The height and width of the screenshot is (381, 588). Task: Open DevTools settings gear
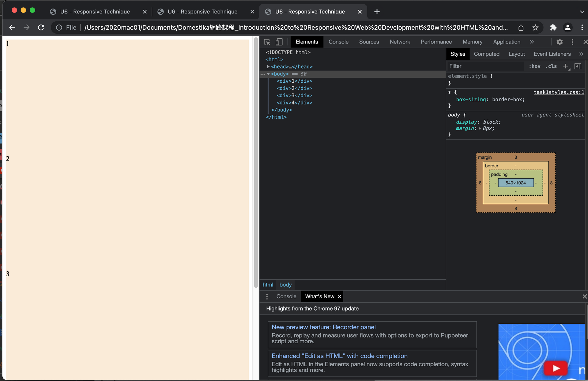tap(560, 42)
